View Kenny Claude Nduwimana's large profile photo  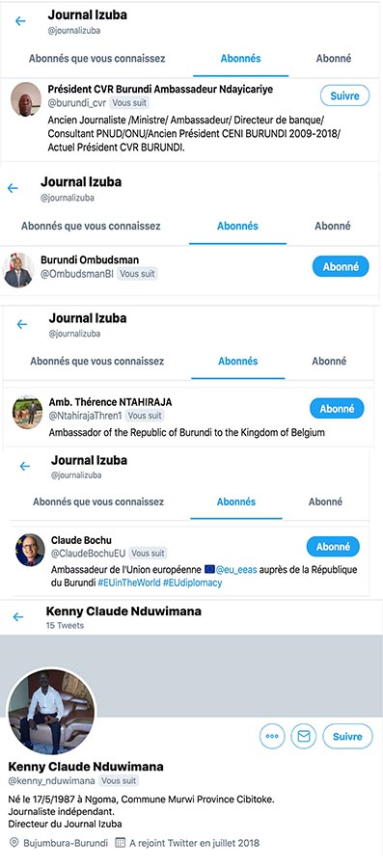[51, 712]
